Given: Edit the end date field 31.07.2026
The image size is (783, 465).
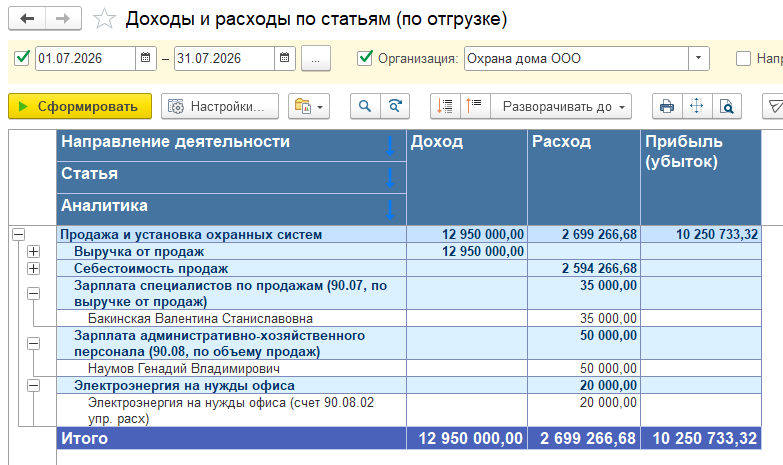Looking at the screenshot, I should pyautogui.click(x=224, y=58).
